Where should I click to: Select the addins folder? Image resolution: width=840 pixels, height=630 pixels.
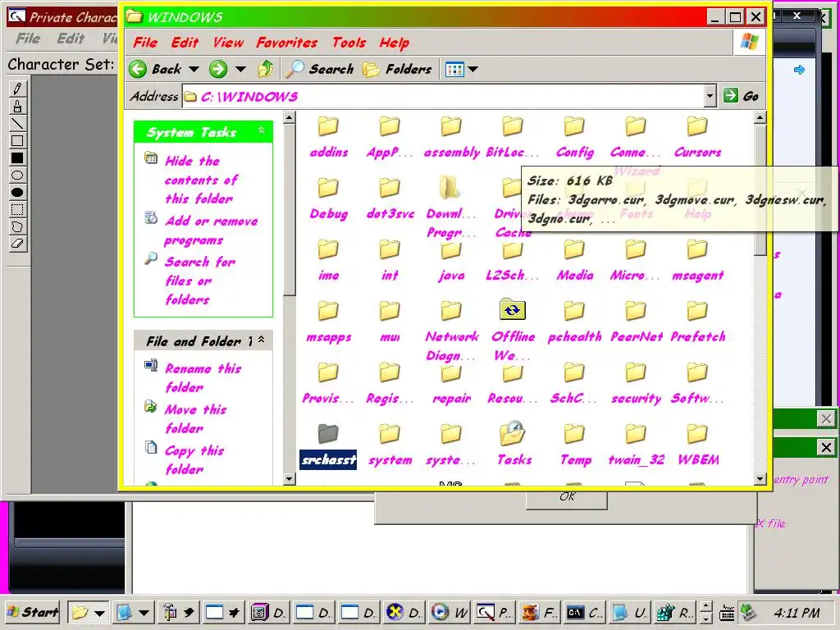coord(328,138)
